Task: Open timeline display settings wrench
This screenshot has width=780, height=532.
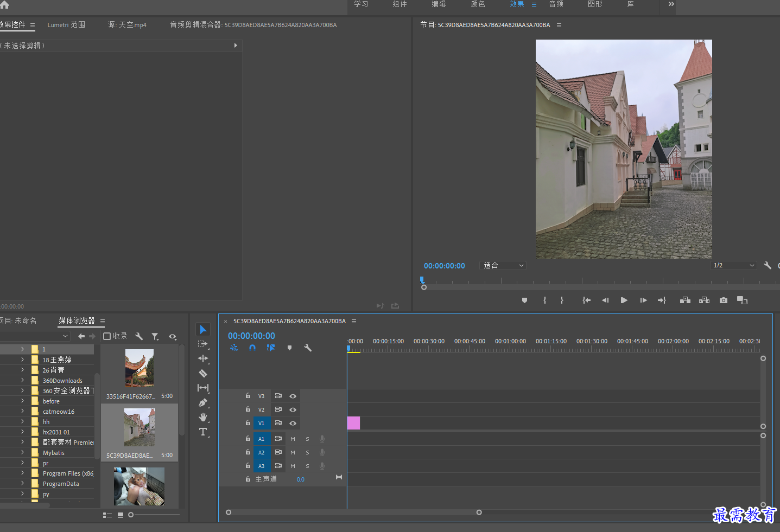Action: (308, 348)
